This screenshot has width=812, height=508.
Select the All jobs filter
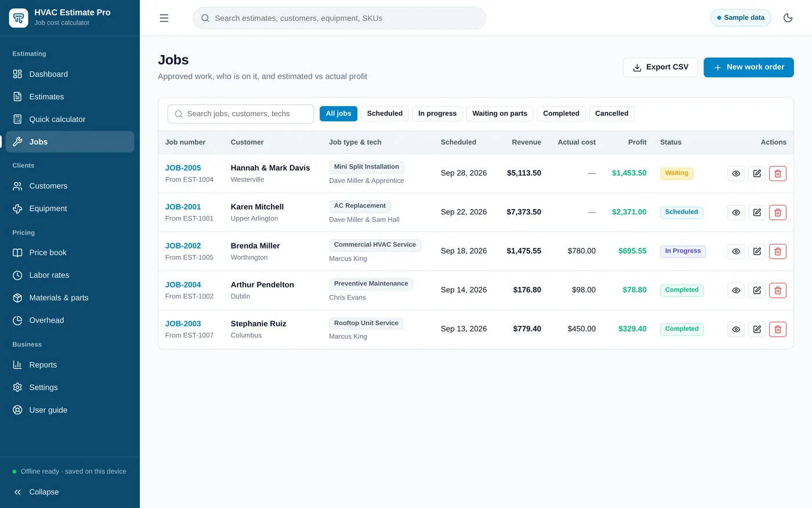[339, 114]
